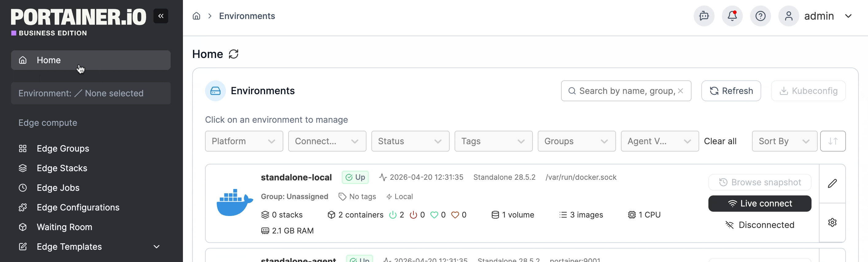Open standalone-local settings gear icon

pos(832,223)
